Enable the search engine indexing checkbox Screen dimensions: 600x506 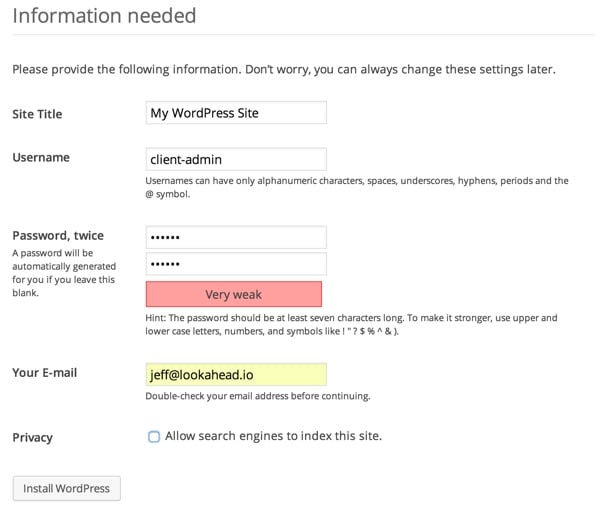click(154, 437)
